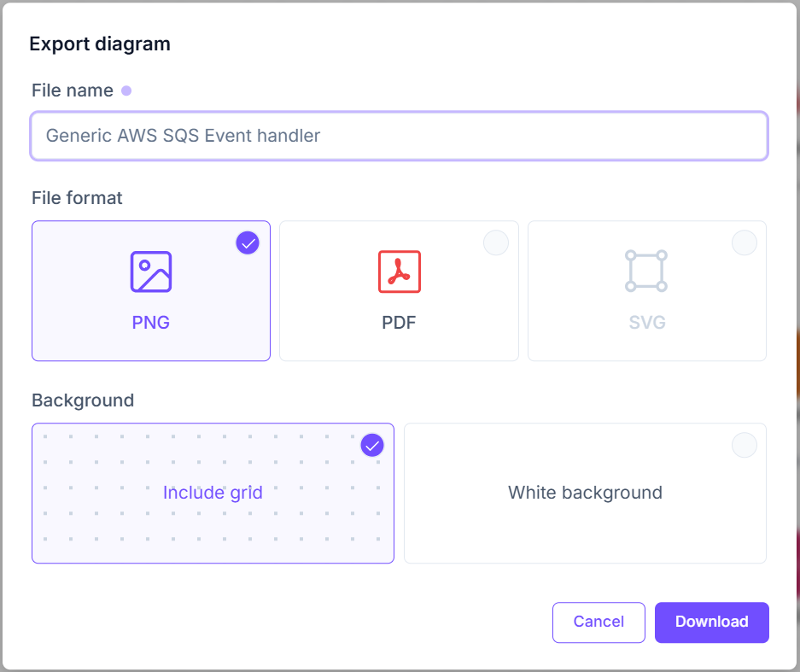Screen dimensions: 800x672
Task: Enable the White background radio circle
Action: click(744, 445)
